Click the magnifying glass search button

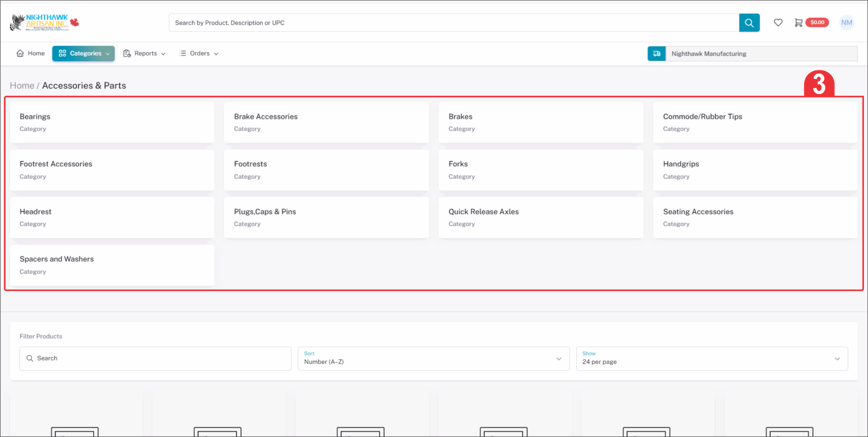[749, 23]
